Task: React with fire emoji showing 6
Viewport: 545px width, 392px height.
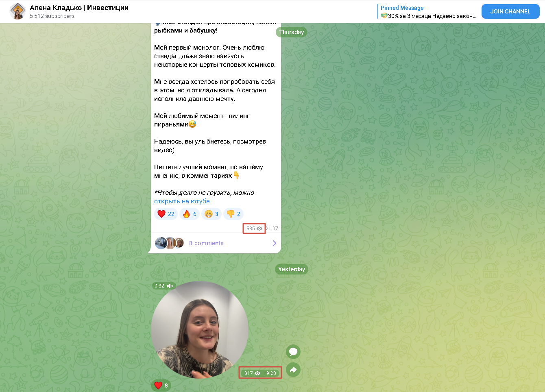Action: click(190, 214)
